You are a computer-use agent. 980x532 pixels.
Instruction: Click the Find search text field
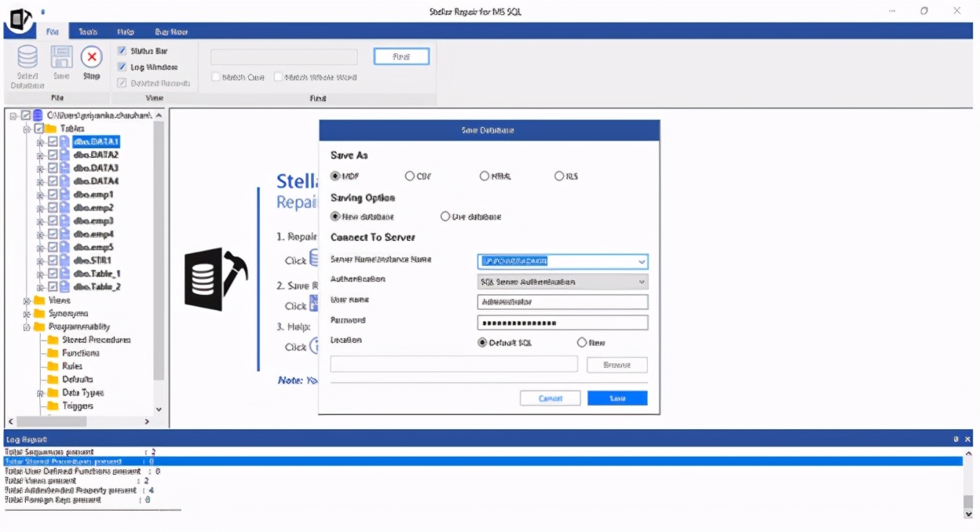pyautogui.click(x=284, y=56)
